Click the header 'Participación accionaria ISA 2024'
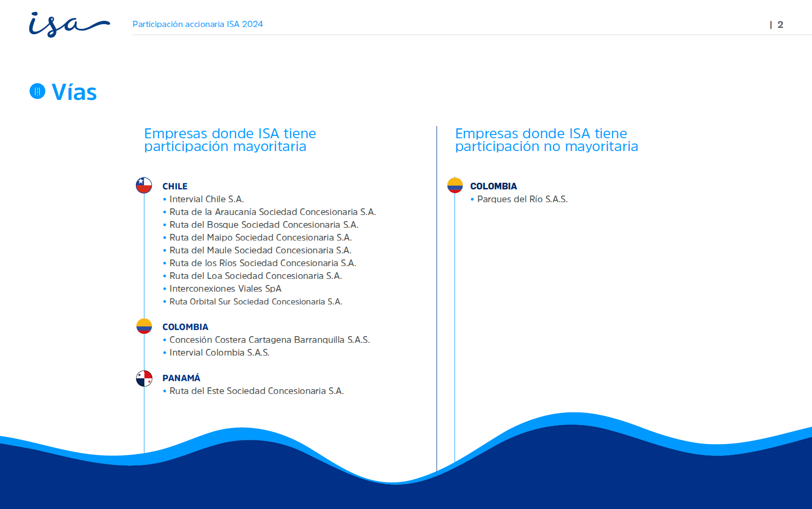 point(198,24)
